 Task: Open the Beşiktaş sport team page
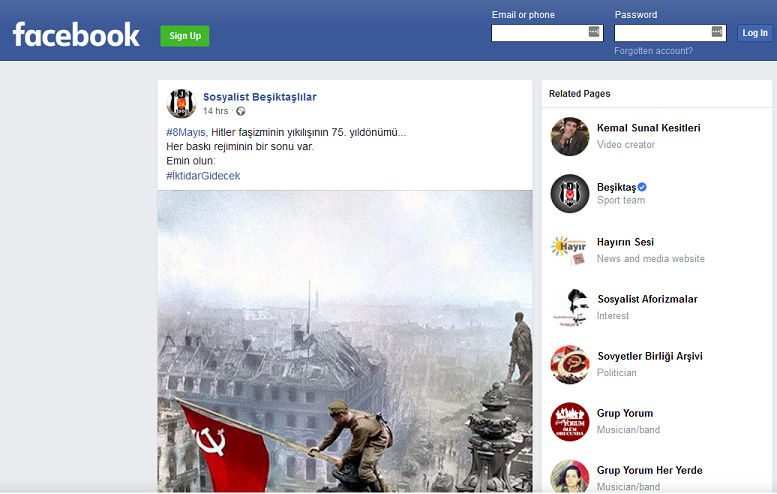pyautogui.click(x=616, y=187)
